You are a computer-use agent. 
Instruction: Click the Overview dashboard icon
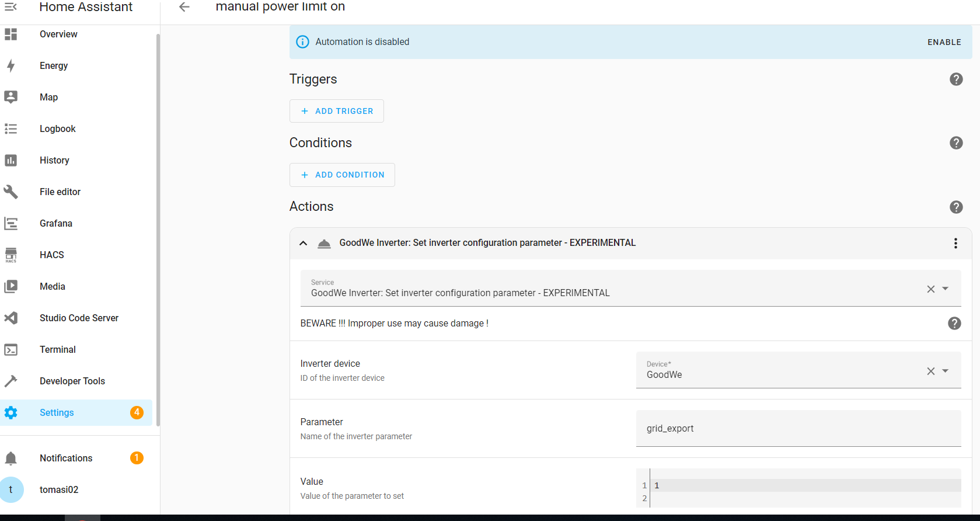pos(11,34)
